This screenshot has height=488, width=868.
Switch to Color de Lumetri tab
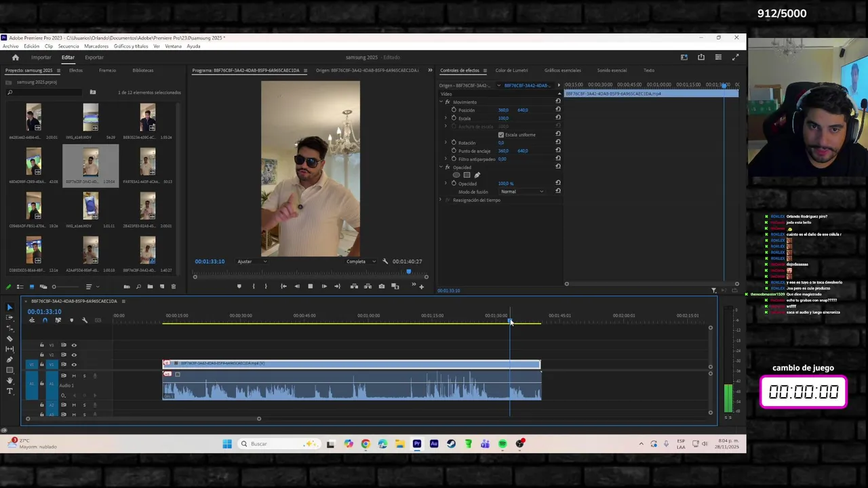(x=511, y=70)
